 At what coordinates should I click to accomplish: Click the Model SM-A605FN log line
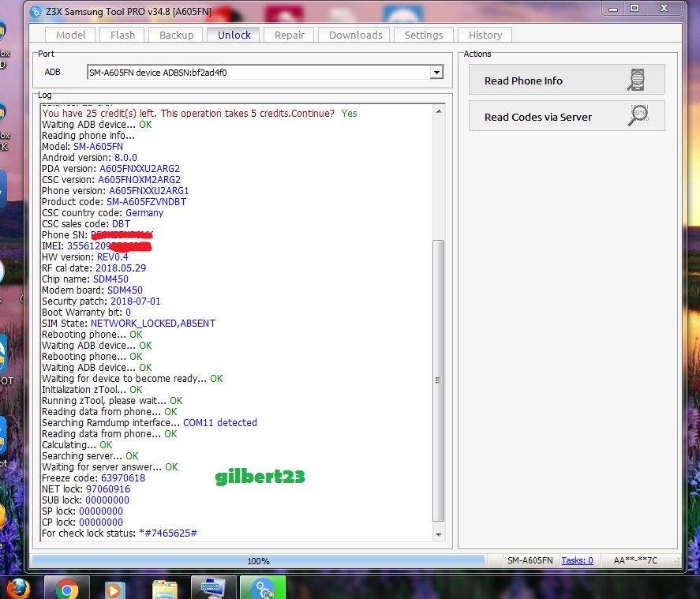click(82, 147)
